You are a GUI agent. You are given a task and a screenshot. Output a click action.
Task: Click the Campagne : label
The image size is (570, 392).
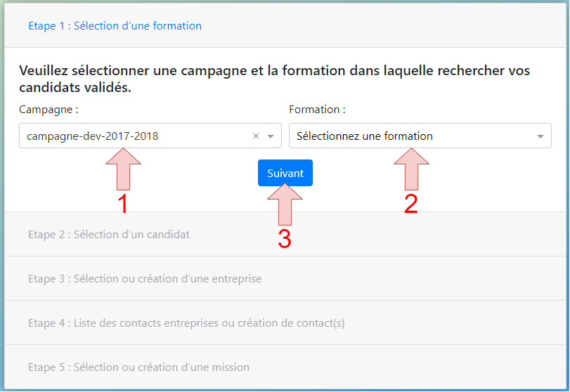pos(48,110)
